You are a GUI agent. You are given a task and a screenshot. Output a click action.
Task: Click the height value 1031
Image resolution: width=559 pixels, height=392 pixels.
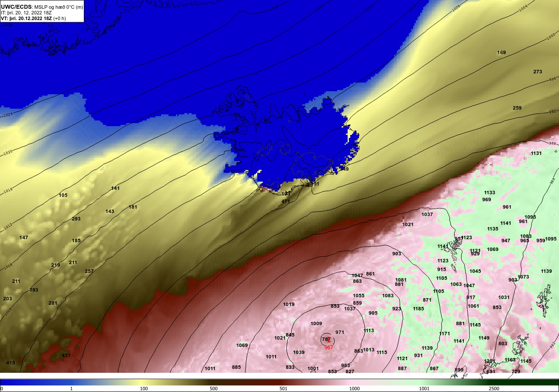[504, 297]
